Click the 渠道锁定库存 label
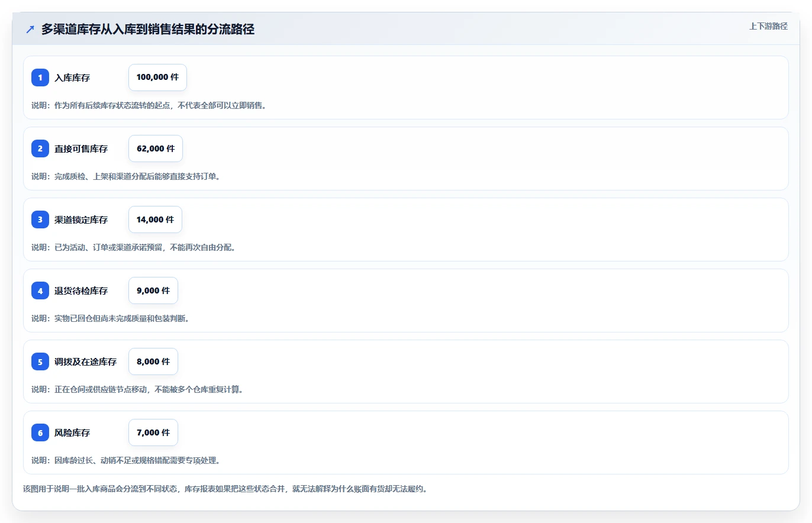The image size is (812, 523). click(x=81, y=220)
